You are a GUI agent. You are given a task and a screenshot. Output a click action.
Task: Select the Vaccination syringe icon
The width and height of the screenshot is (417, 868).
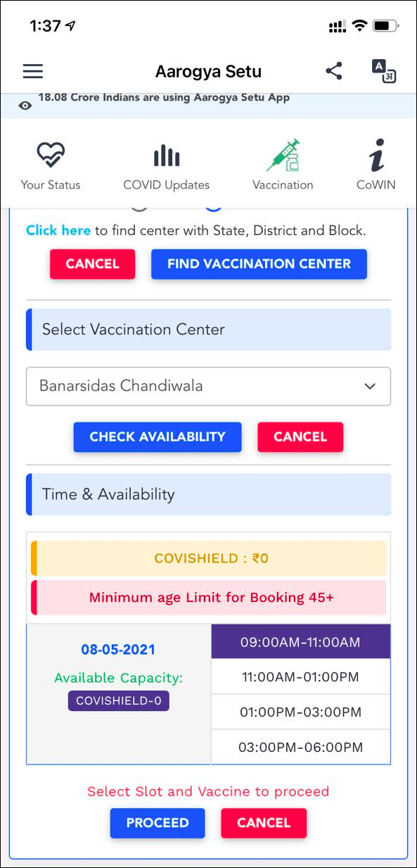point(283,155)
